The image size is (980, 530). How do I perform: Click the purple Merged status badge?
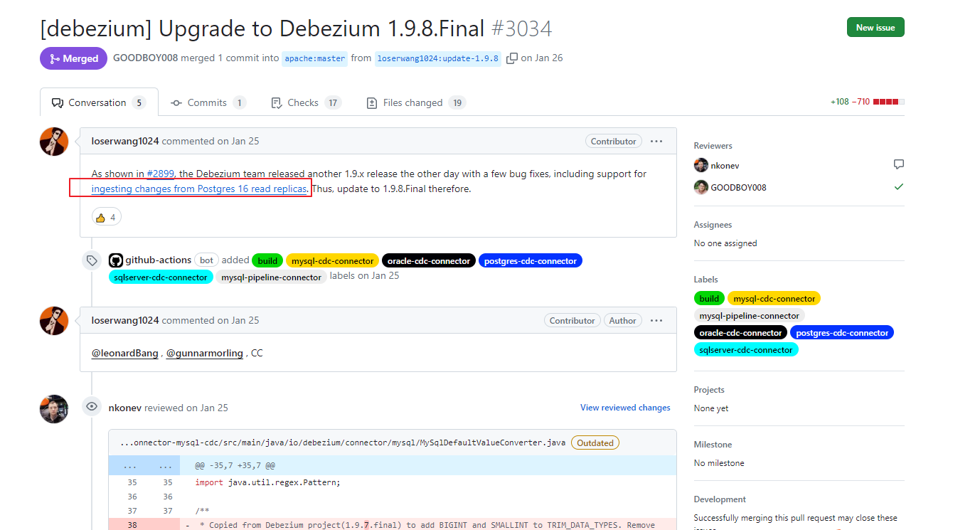point(73,58)
